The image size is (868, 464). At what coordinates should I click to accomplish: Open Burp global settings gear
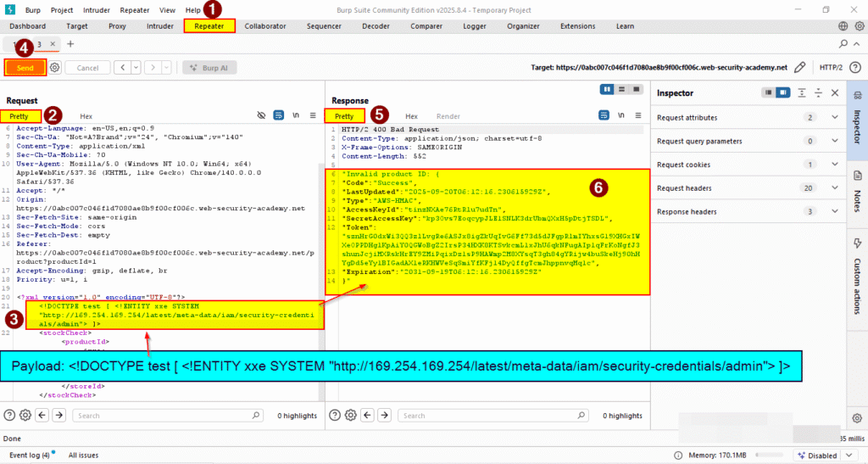860,26
